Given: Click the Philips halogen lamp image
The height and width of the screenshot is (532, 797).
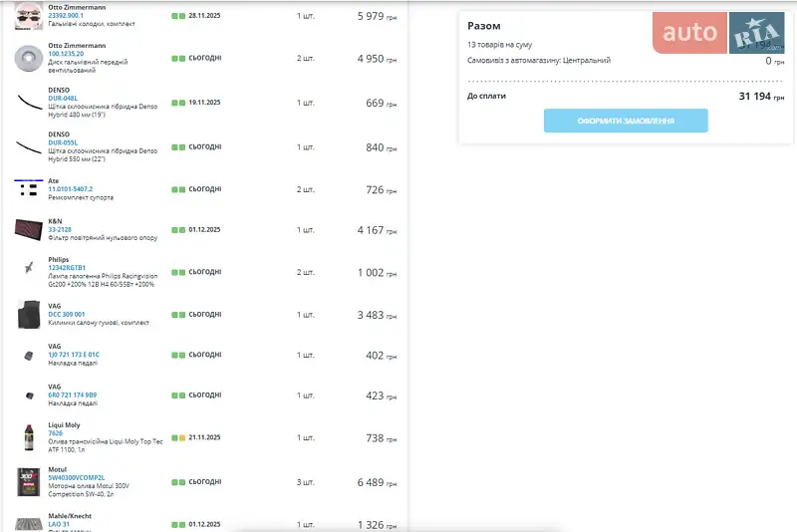Looking at the screenshot, I should click(27, 270).
